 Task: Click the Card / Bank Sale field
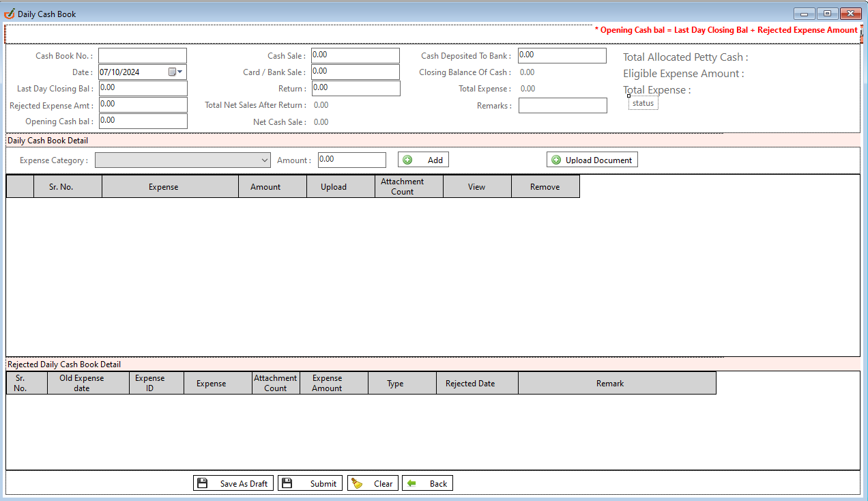pos(356,72)
